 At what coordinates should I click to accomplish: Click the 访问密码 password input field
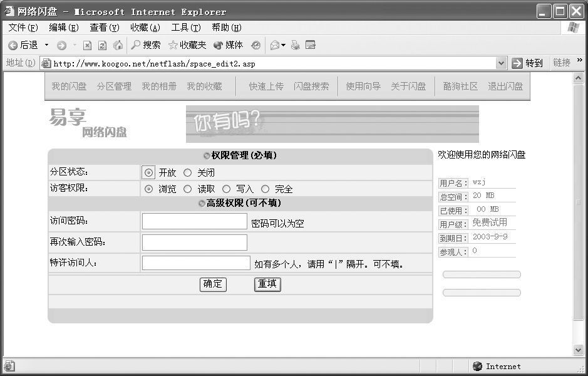pos(195,222)
